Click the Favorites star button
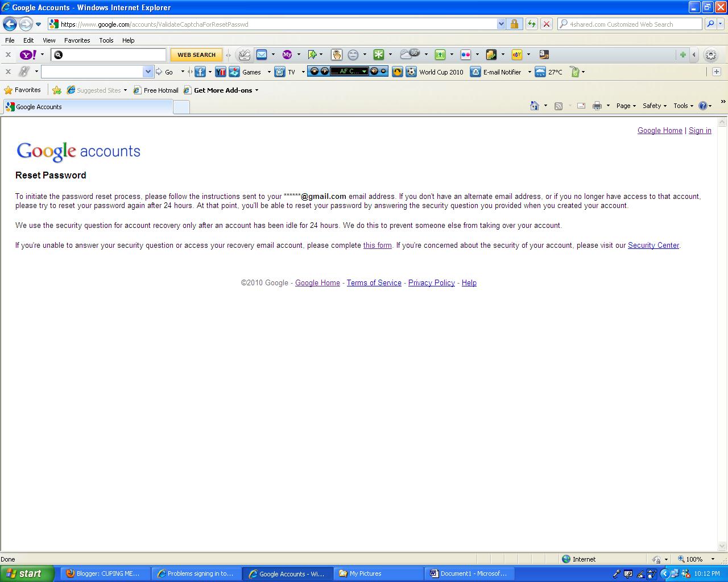The width and height of the screenshot is (728, 582). point(23,90)
